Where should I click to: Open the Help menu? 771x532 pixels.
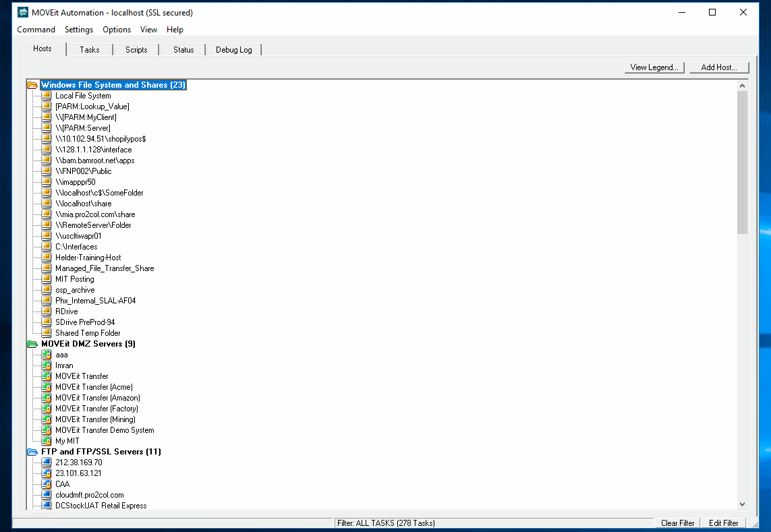tap(175, 30)
